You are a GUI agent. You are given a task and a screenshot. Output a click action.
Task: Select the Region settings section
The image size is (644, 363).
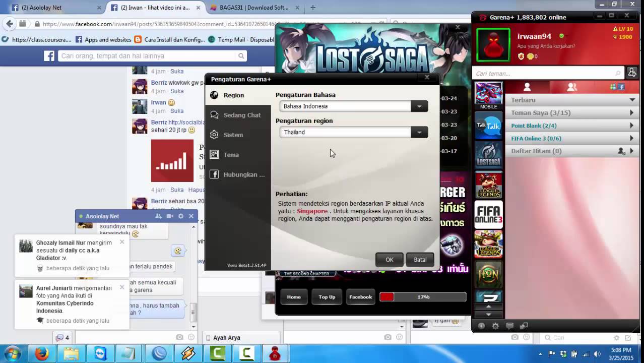click(238, 95)
